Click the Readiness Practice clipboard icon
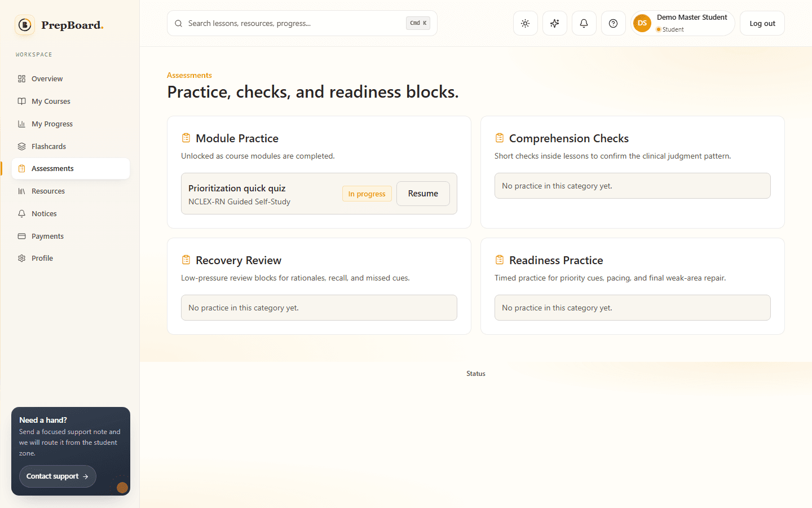This screenshot has height=508, width=812. [x=500, y=260]
